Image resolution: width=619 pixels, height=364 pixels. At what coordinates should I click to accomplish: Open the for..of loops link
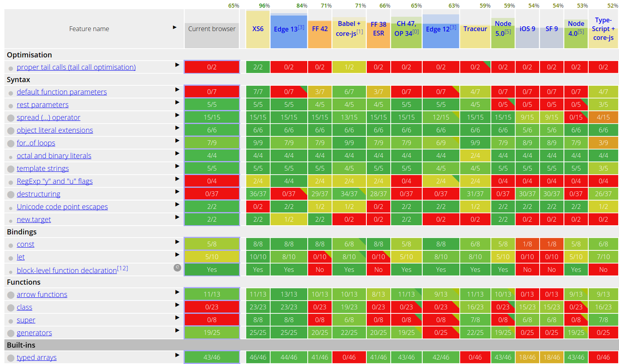coord(36,143)
